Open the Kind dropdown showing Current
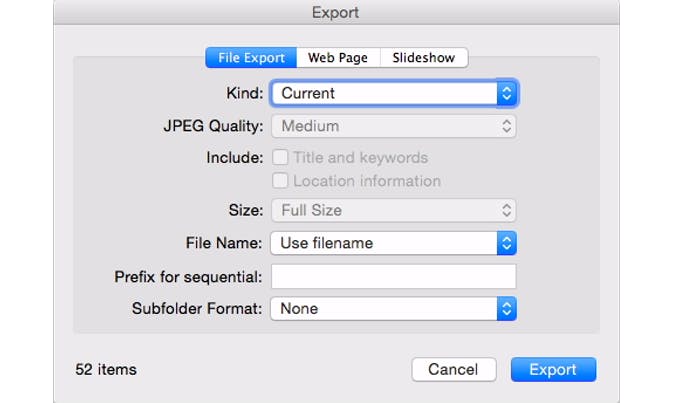 [x=394, y=93]
